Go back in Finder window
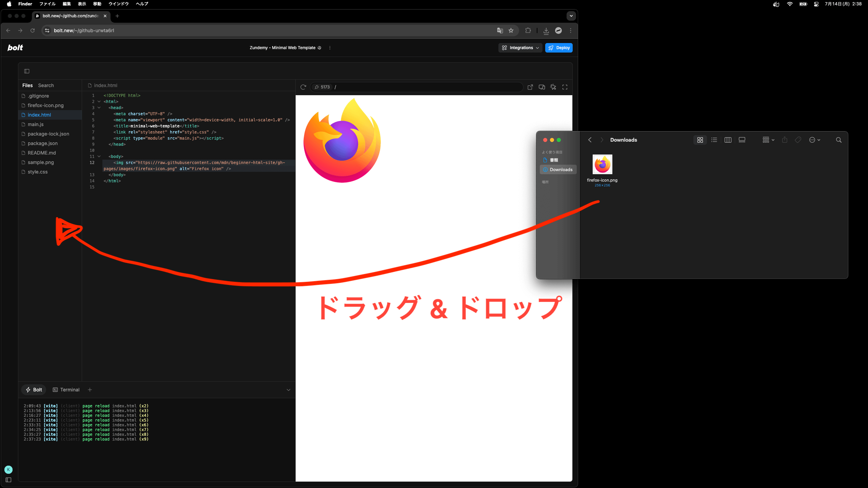 590,140
